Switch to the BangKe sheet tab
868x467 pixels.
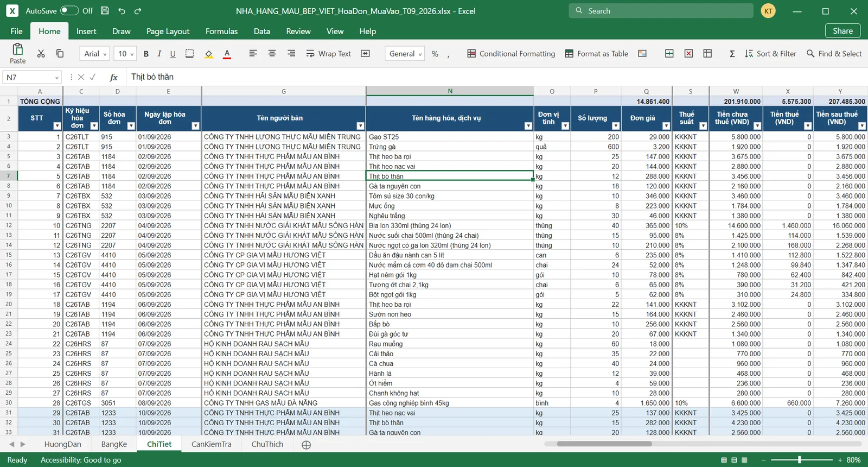pyautogui.click(x=114, y=444)
